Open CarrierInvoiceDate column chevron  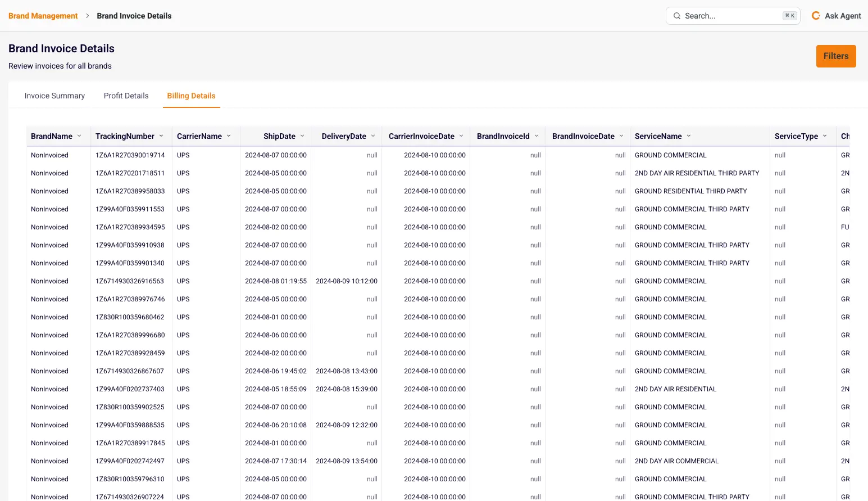click(x=461, y=136)
